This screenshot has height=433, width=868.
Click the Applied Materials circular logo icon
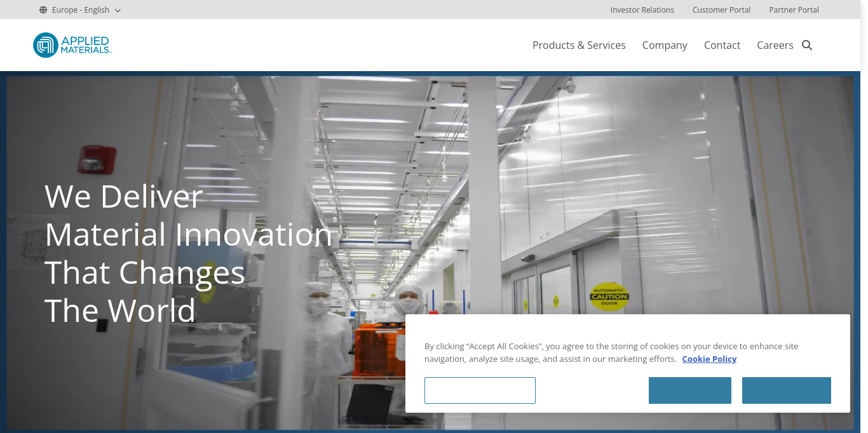[46, 45]
